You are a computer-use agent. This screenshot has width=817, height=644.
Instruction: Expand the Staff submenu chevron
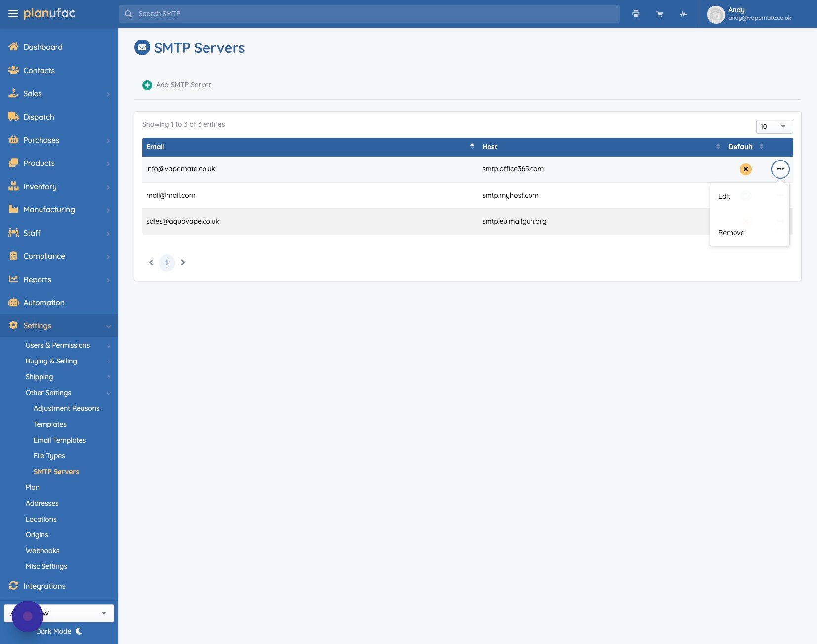[108, 233]
